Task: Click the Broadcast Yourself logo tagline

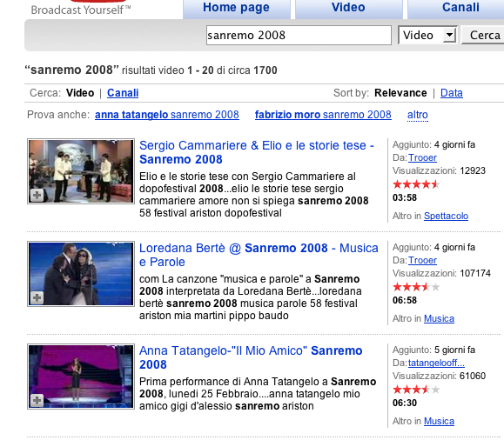Action: click(81, 10)
